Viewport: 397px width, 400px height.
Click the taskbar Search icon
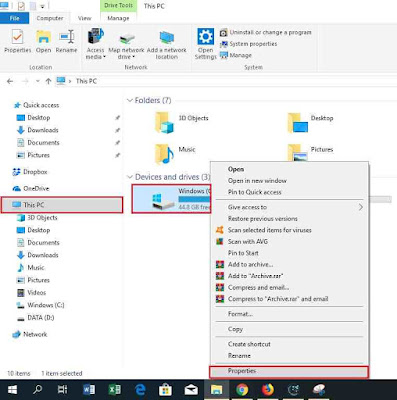pyautogui.click(x=38, y=390)
